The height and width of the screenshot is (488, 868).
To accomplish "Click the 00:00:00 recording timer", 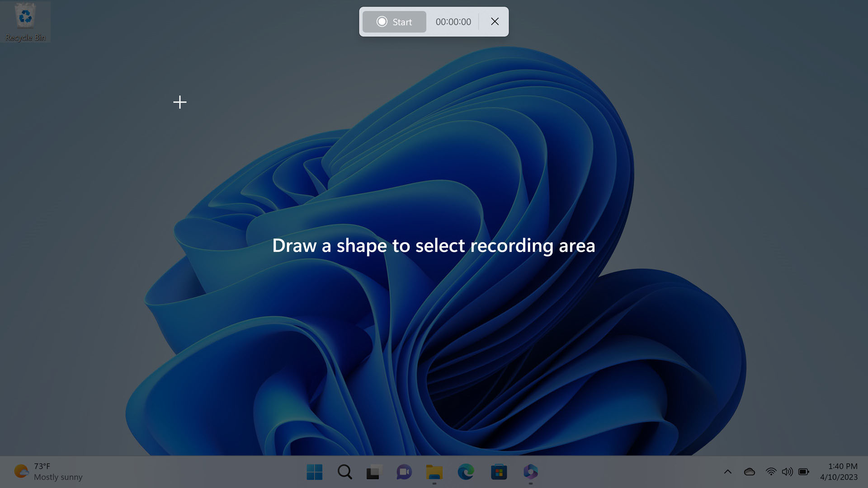I will click(x=453, y=22).
